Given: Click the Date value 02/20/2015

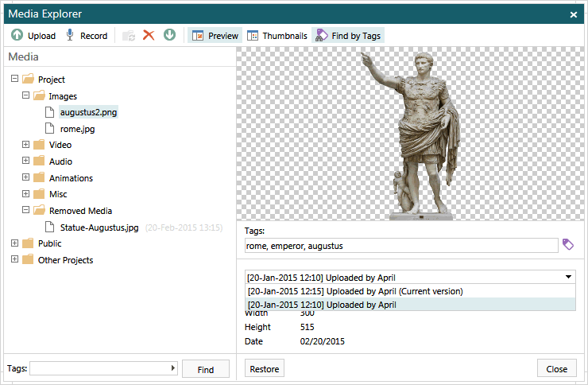Looking at the screenshot, I should pyautogui.click(x=322, y=341).
